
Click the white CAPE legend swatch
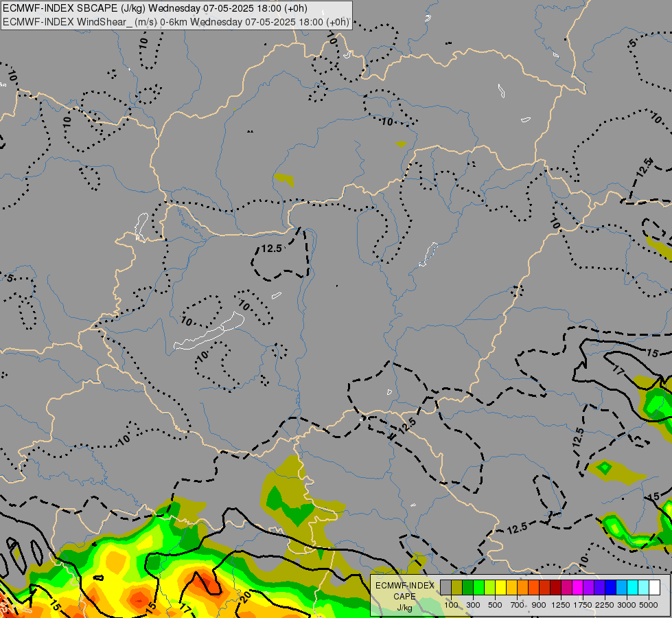click(x=656, y=587)
